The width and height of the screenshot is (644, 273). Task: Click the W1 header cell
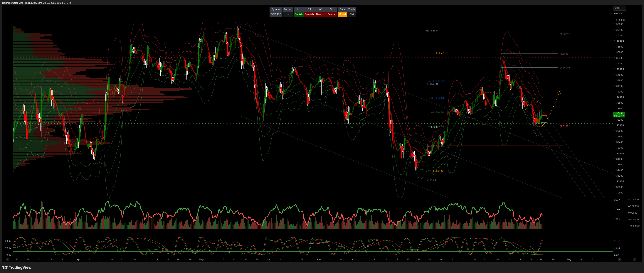click(x=320, y=9)
